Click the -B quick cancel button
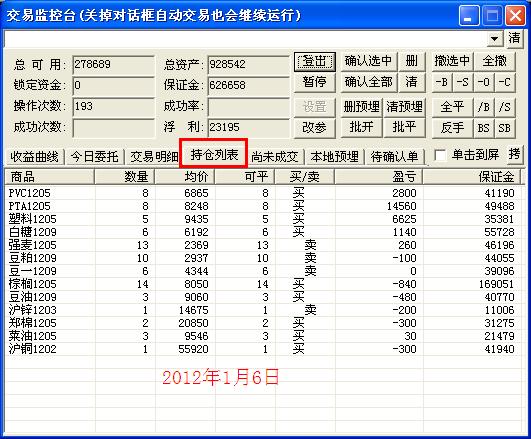531x439 pixels. [442, 82]
